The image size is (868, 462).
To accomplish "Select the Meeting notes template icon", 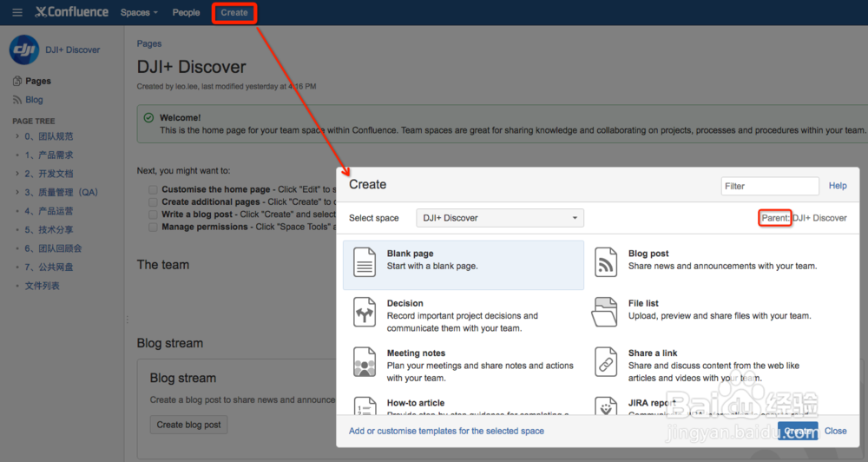I will tap(365, 362).
